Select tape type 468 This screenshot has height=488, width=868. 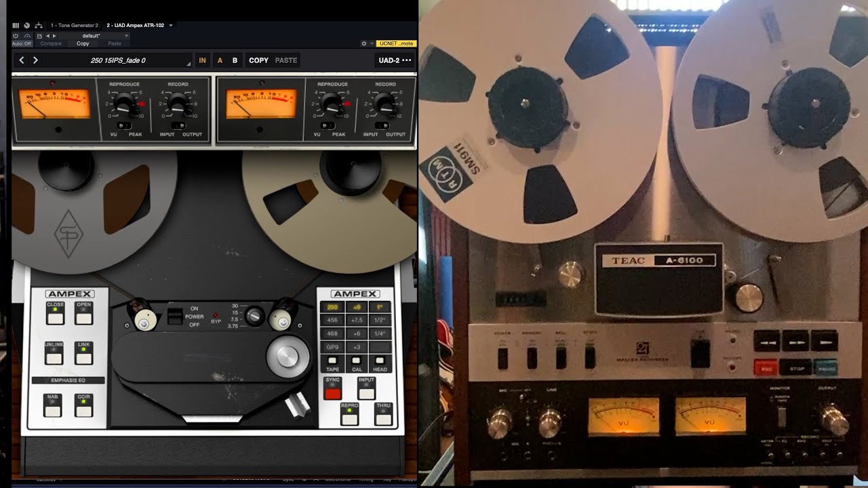332,333
